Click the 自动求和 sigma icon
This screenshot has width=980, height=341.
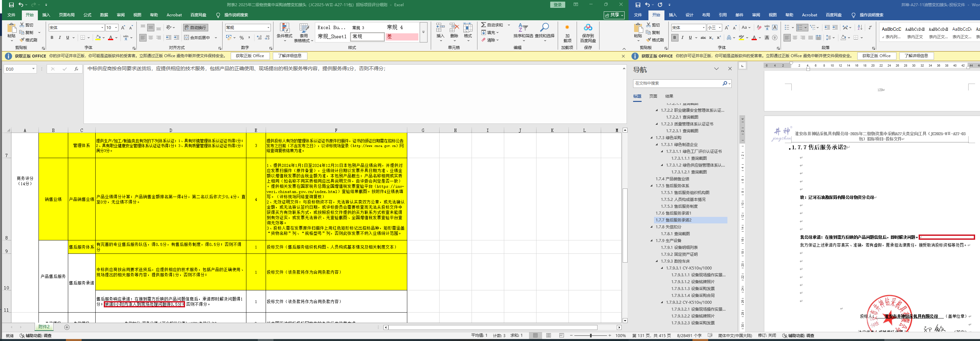(484, 25)
